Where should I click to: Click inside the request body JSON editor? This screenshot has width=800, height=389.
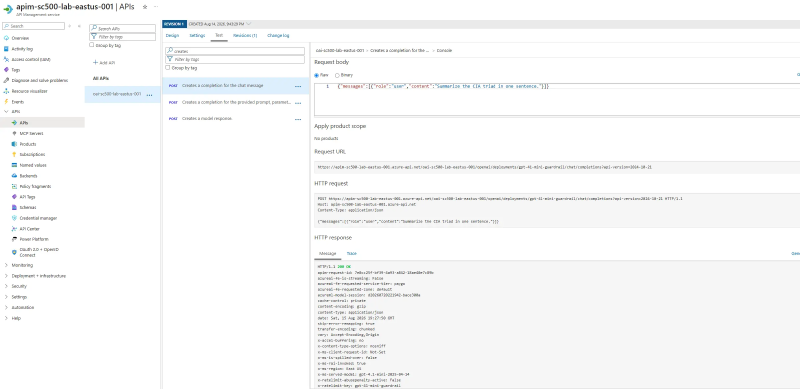[x=557, y=99]
